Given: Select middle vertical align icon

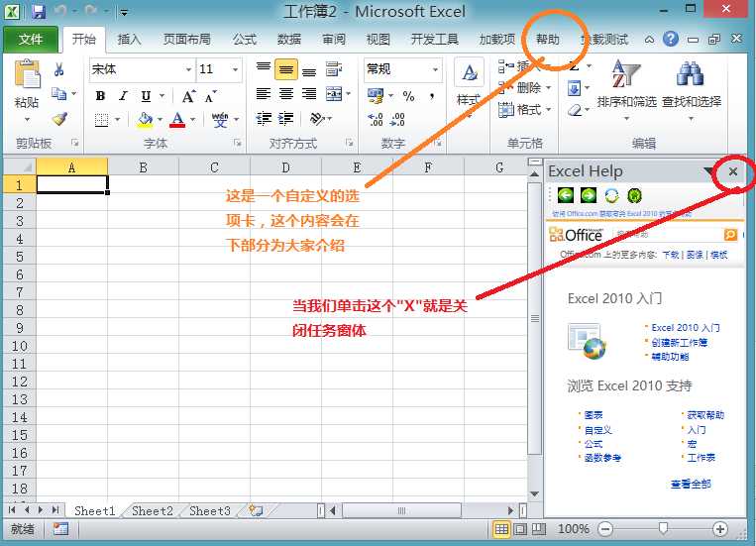Looking at the screenshot, I should (x=286, y=69).
